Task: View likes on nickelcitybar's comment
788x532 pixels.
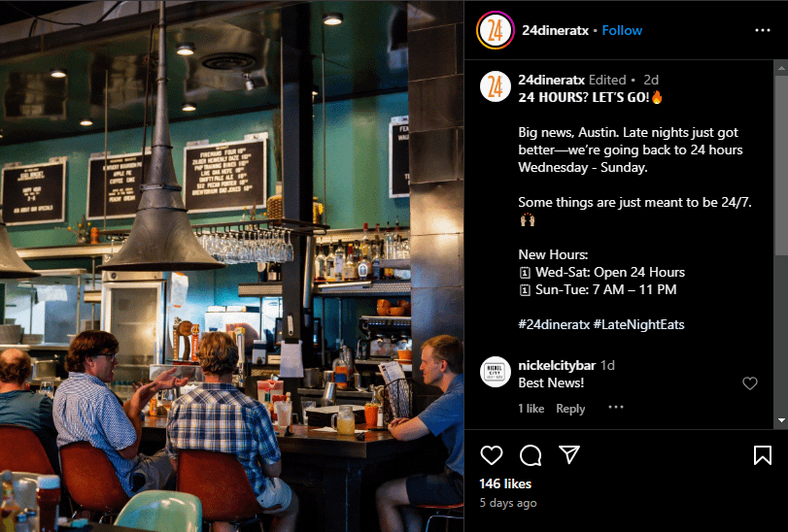Action: tap(531, 409)
